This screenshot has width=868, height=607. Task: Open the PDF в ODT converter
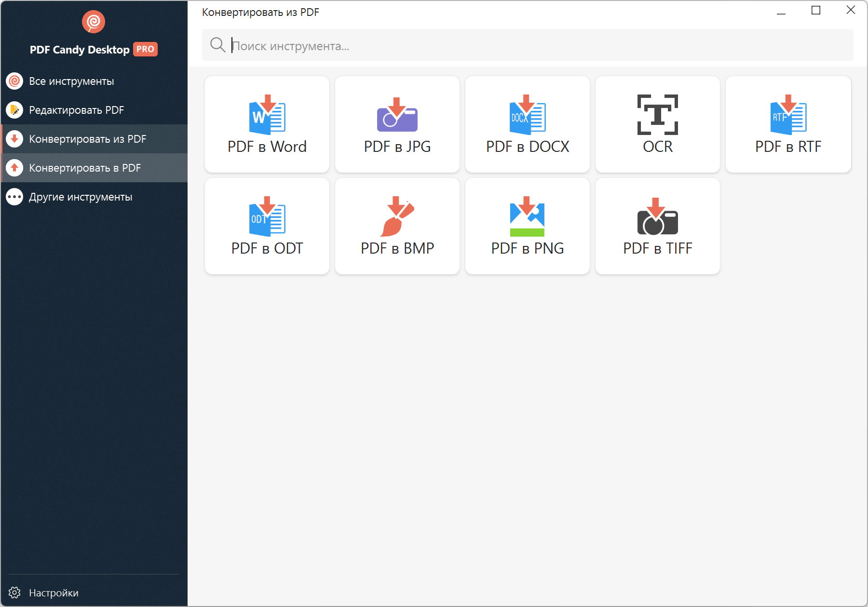tap(267, 226)
